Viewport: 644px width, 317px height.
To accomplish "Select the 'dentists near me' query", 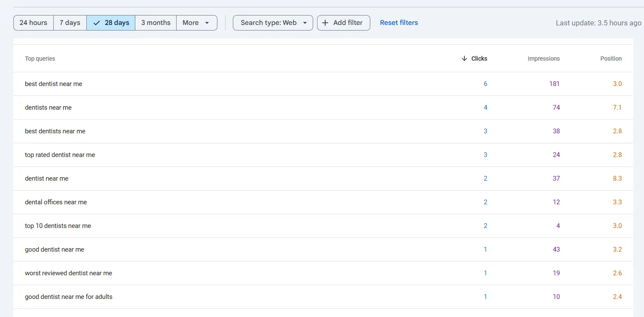I will click(x=48, y=108).
